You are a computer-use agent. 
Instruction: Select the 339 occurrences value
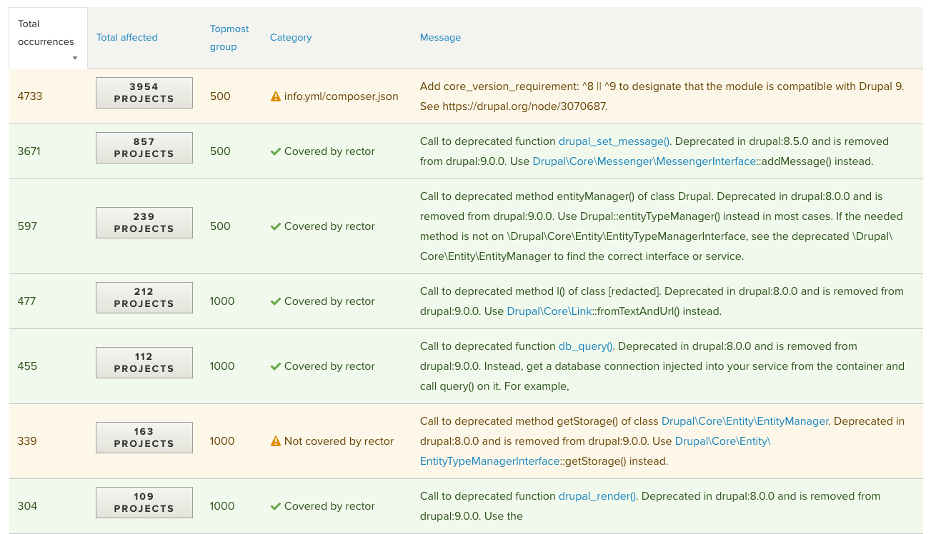(27, 442)
